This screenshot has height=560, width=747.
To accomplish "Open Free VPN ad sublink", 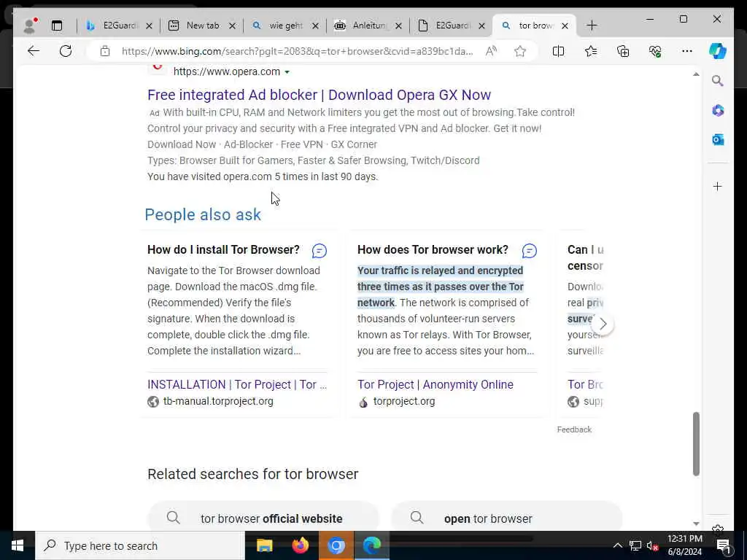I will click(x=301, y=144).
